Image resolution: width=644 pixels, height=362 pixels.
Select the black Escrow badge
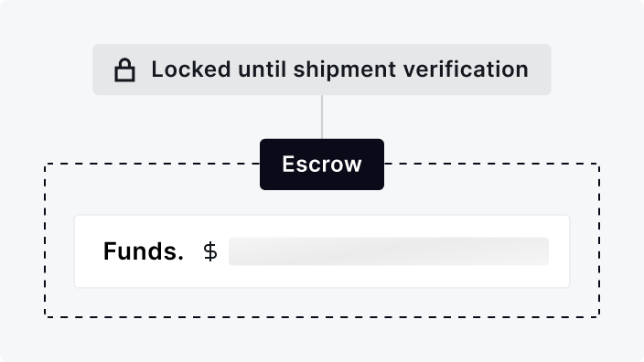coord(322,165)
